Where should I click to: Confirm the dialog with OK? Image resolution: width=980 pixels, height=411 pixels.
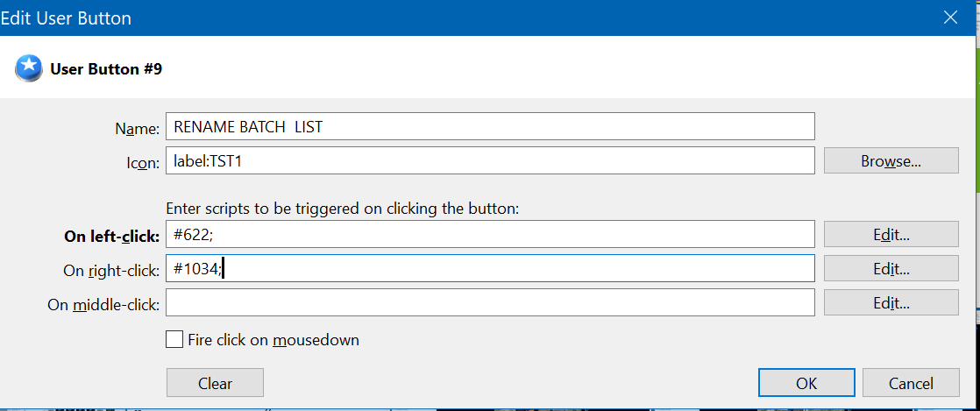pyautogui.click(x=806, y=383)
